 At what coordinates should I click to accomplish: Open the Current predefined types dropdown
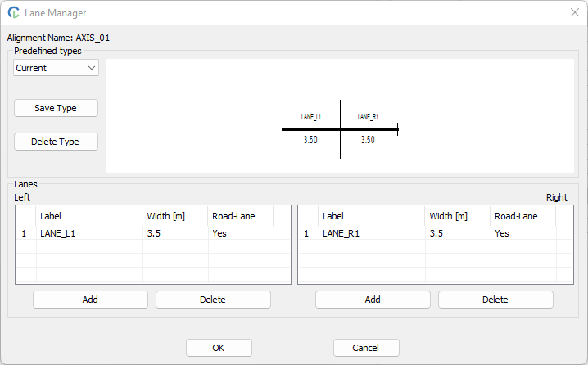tap(56, 68)
